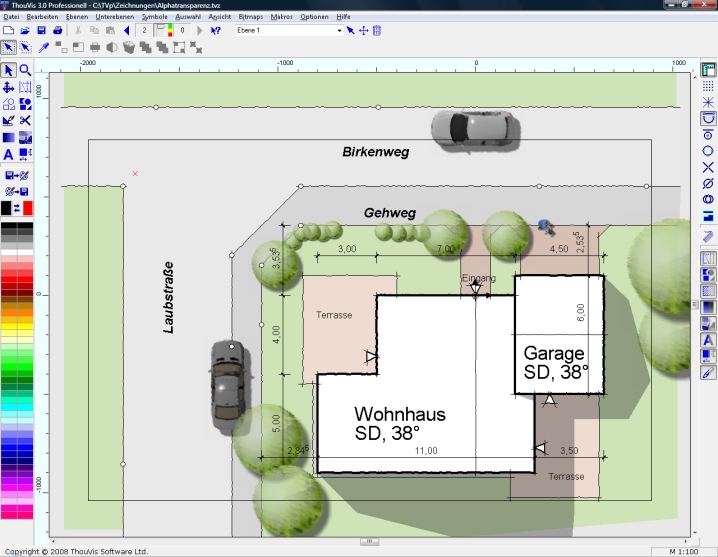Click the right arrow next layer stepper

tap(199, 31)
